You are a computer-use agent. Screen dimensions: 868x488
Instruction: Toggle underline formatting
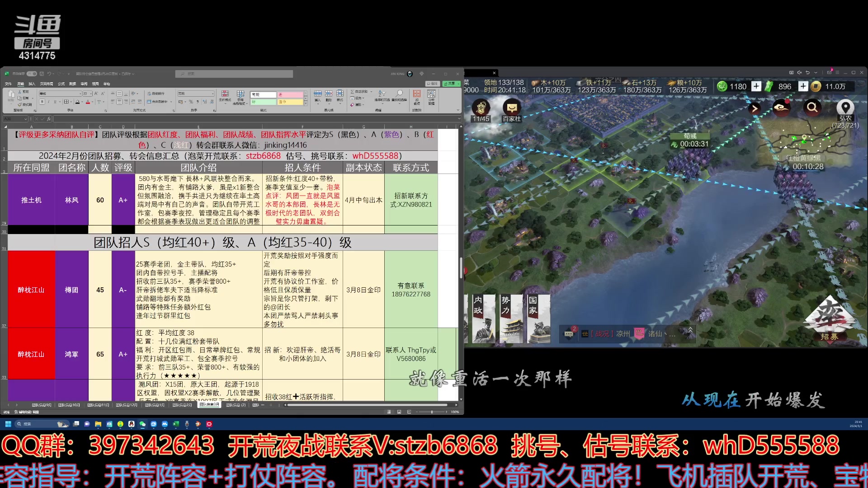pyautogui.click(x=55, y=102)
